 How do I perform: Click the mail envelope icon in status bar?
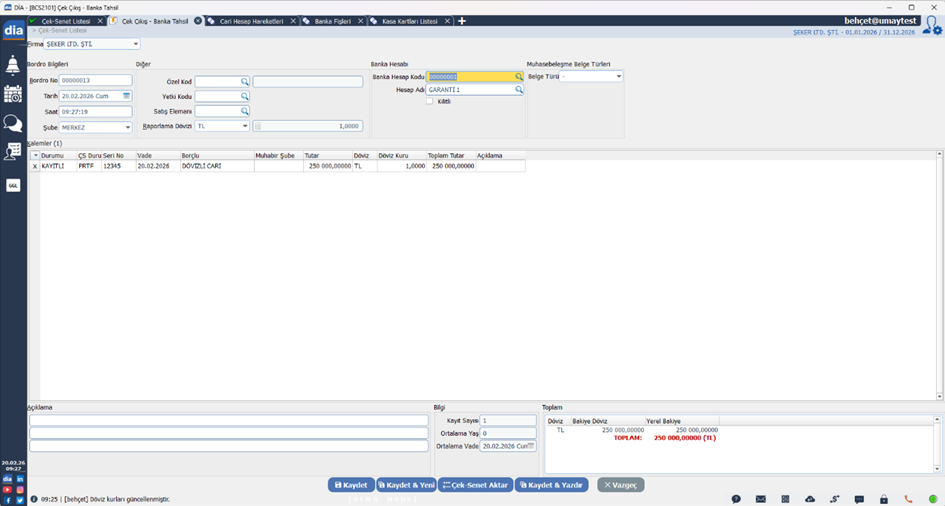click(760, 499)
